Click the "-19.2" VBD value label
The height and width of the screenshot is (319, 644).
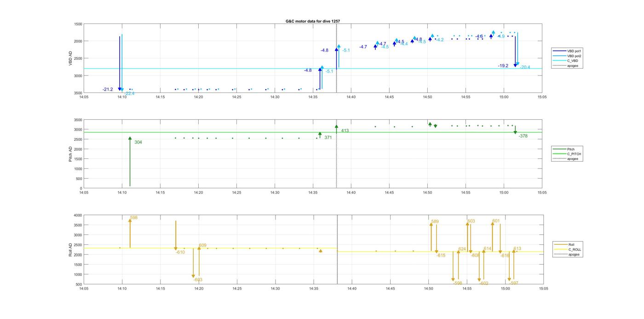click(x=503, y=66)
